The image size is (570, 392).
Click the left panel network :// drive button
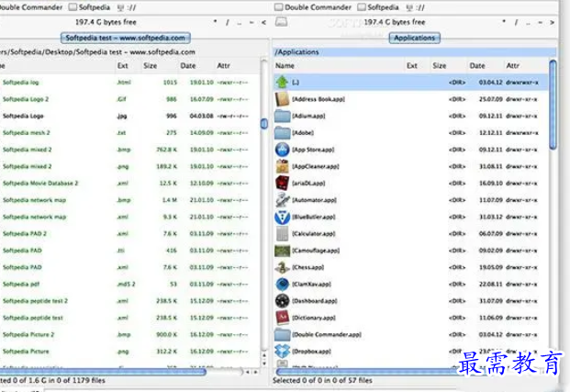[x=127, y=7]
